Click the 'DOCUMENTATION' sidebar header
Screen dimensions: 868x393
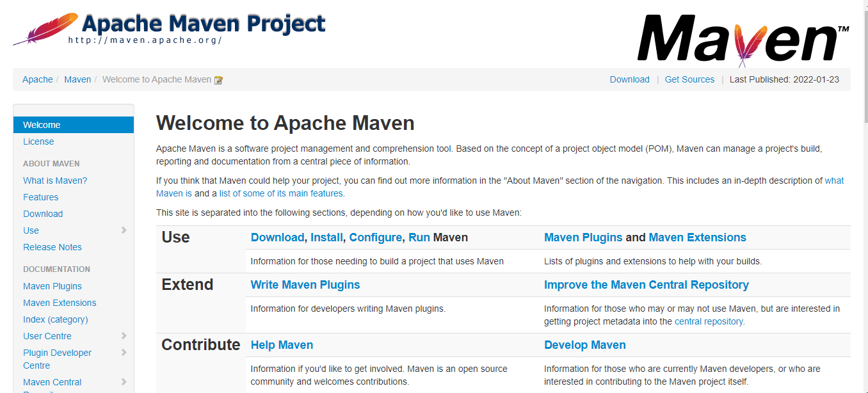[x=56, y=269]
